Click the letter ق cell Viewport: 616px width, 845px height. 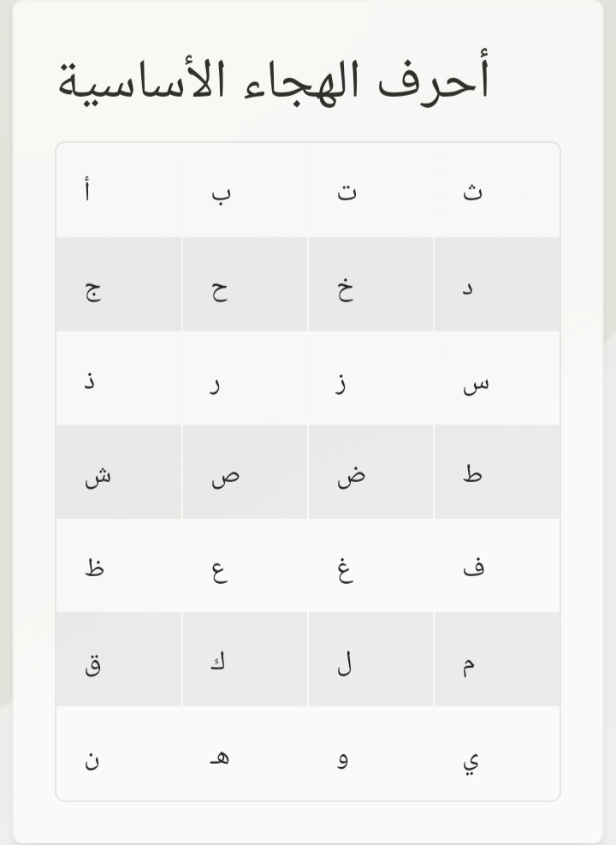pos(119,659)
